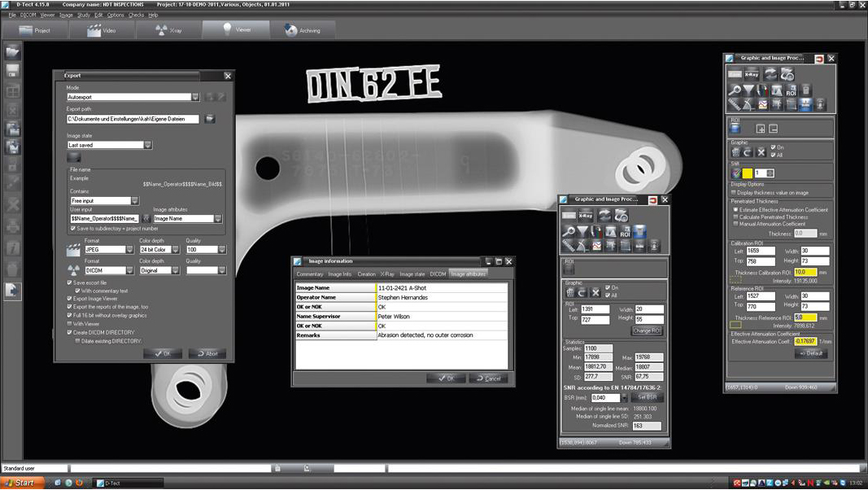Expand the Image state Last saved dropdown
Image resolution: width=868 pixels, height=490 pixels.
coord(147,145)
